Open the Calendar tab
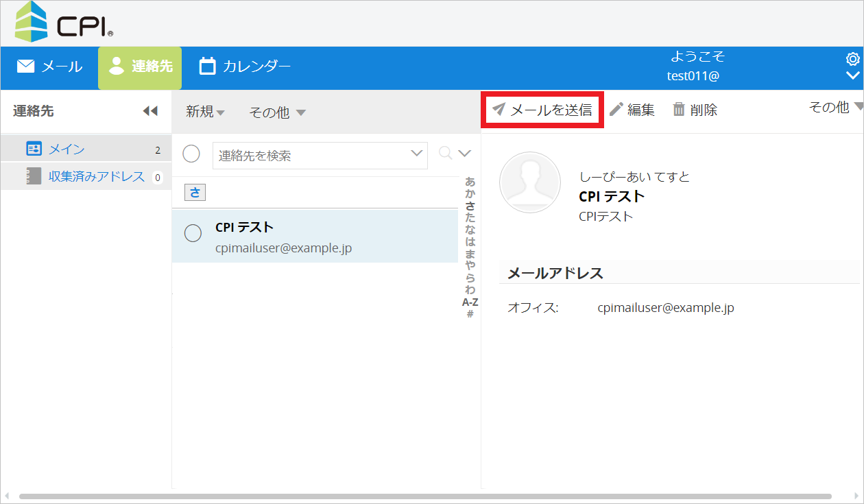 click(x=245, y=67)
